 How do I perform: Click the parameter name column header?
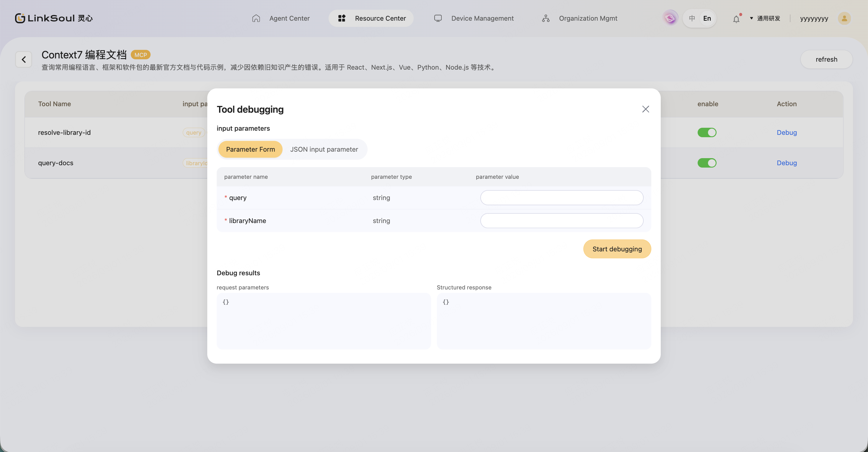(x=246, y=177)
